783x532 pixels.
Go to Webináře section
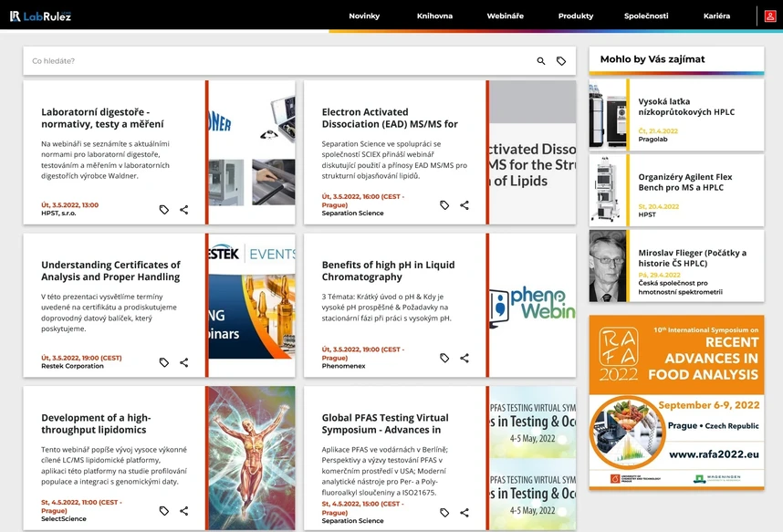(506, 16)
